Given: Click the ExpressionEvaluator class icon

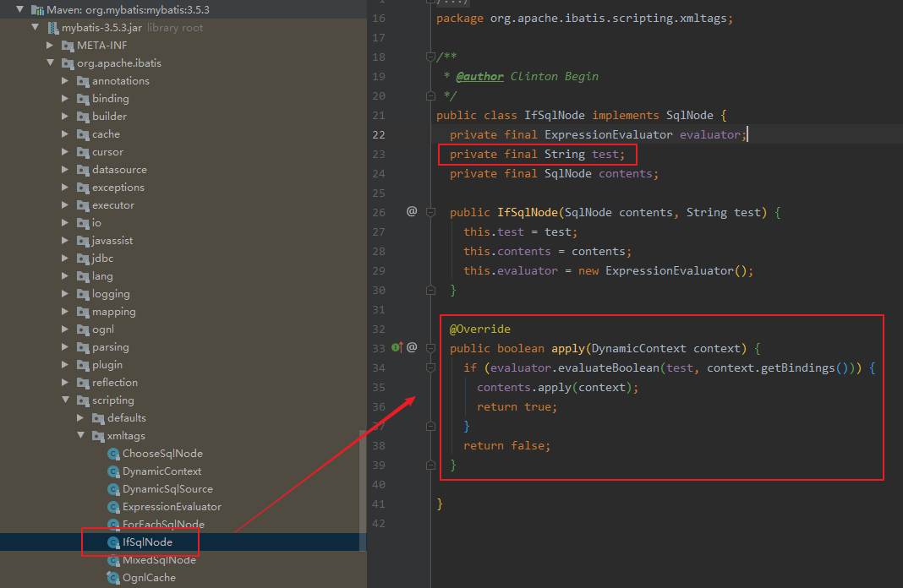Looking at the screenshot, I should (x=113, y=508).
